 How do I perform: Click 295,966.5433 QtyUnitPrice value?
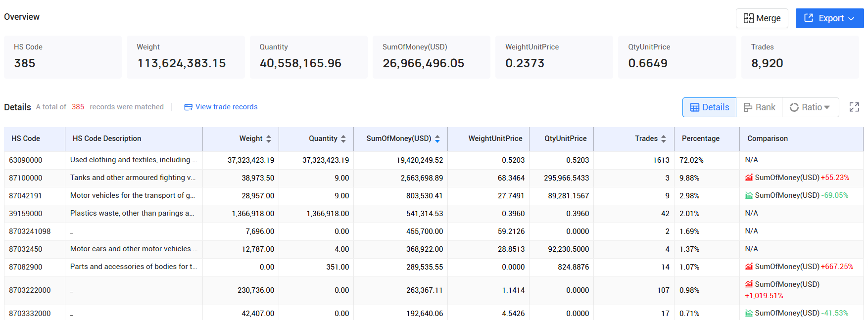coord(567,178)
